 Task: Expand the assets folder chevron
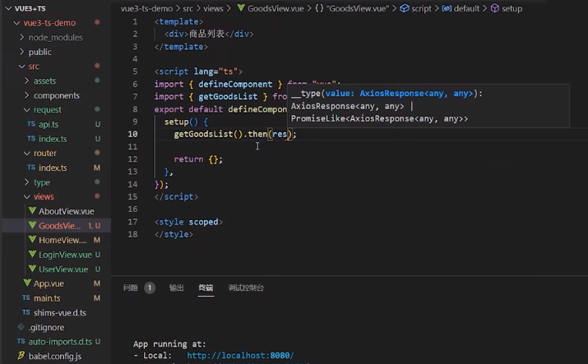(x=26, y=81)
